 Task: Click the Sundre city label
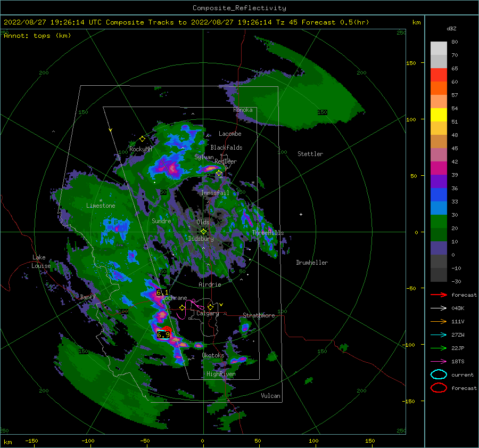[x=161, y=221]
